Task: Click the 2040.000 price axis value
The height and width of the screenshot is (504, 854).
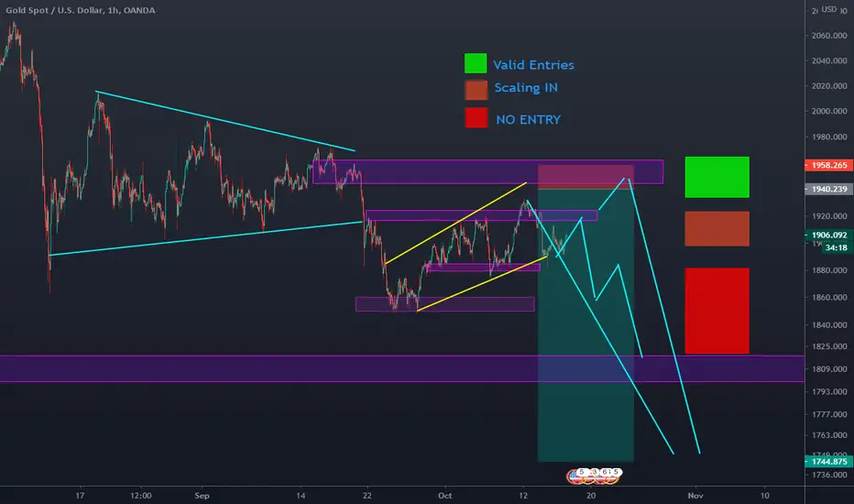Action: (x=829, y=60)
